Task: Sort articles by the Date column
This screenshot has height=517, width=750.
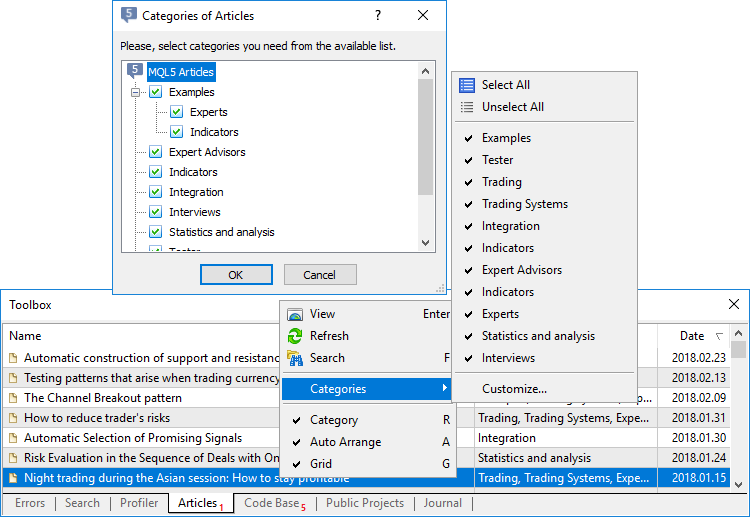Action: point(693,336)
